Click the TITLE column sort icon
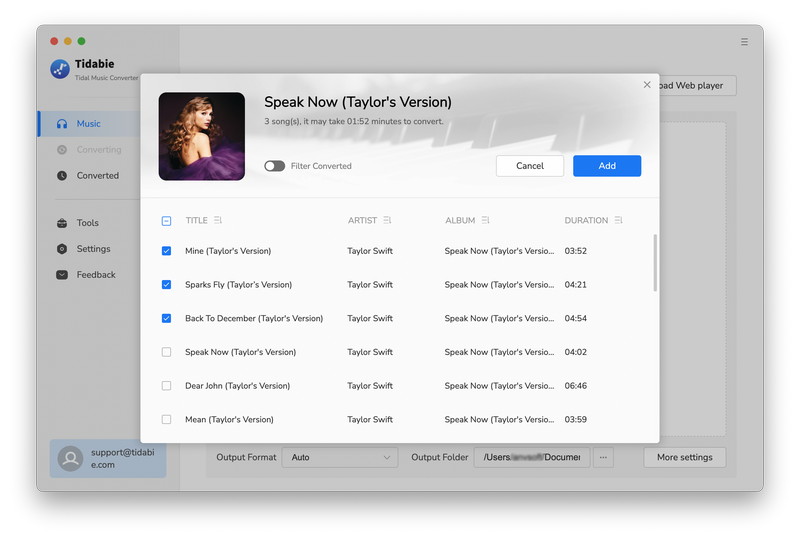This screenshot has width=800, height=540. (x=218, y=220)
